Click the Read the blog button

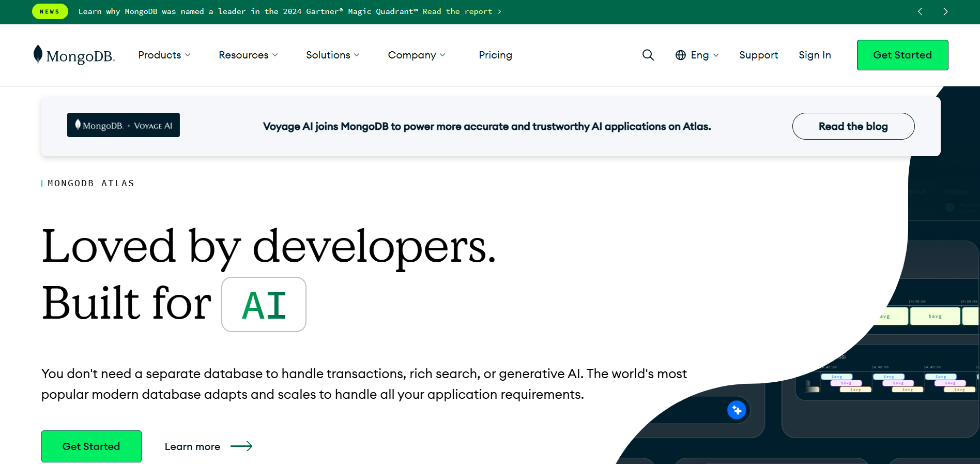click(853, 126)
